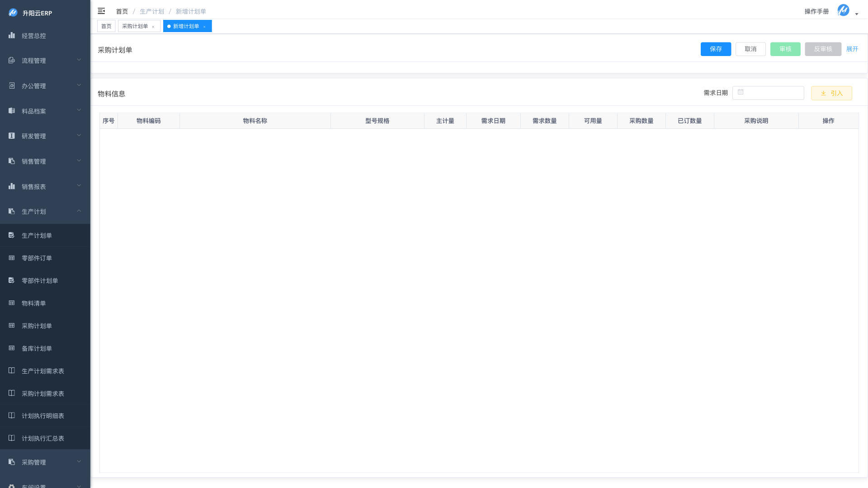Click 展开 link to expand form

(852, 49)
